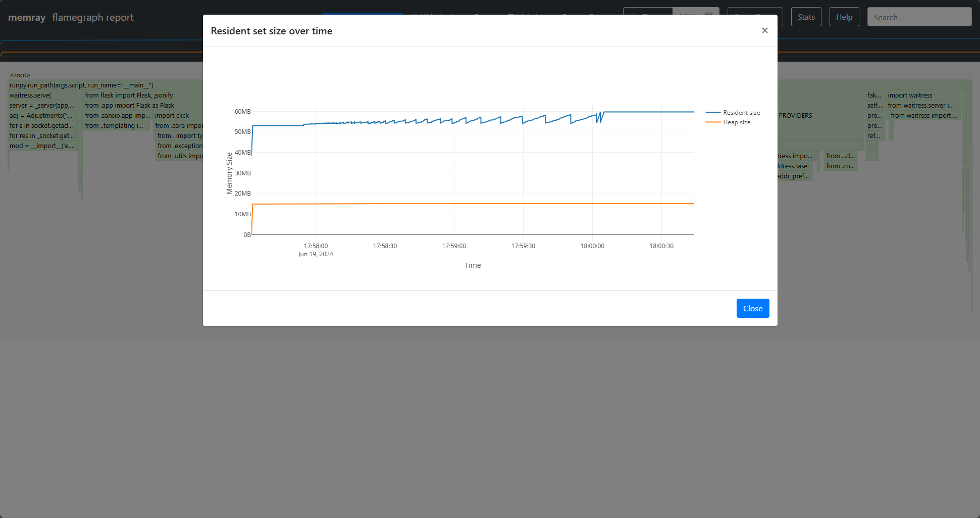
Task: Select the from ..templating frame
Action: tap(117, 126)
